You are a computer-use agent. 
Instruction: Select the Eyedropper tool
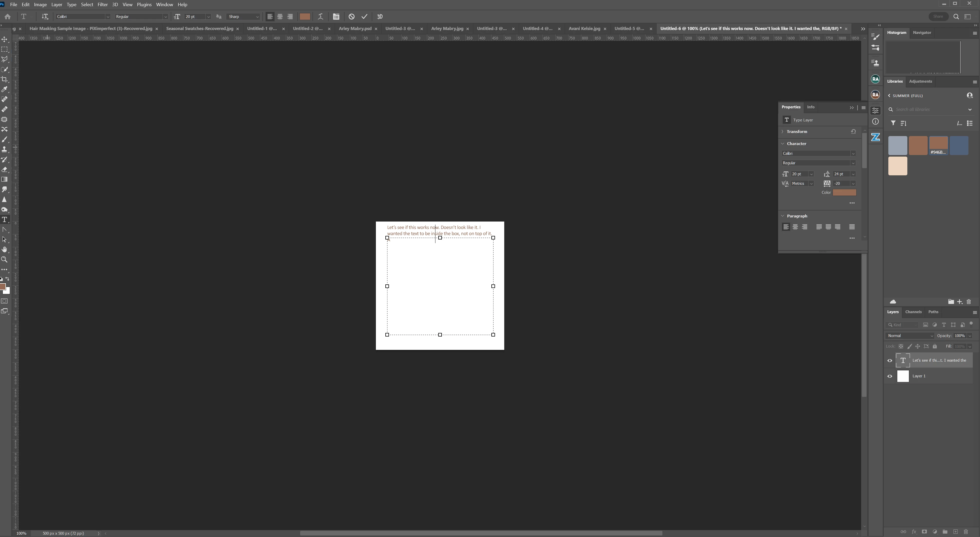5,89
